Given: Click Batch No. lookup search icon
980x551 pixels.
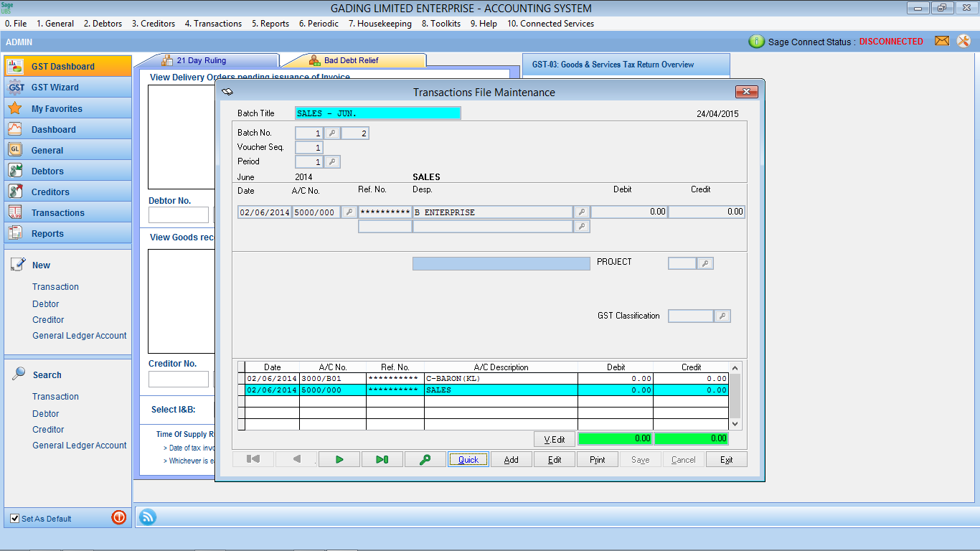Looking at the screenshot, I should point(332,133).
